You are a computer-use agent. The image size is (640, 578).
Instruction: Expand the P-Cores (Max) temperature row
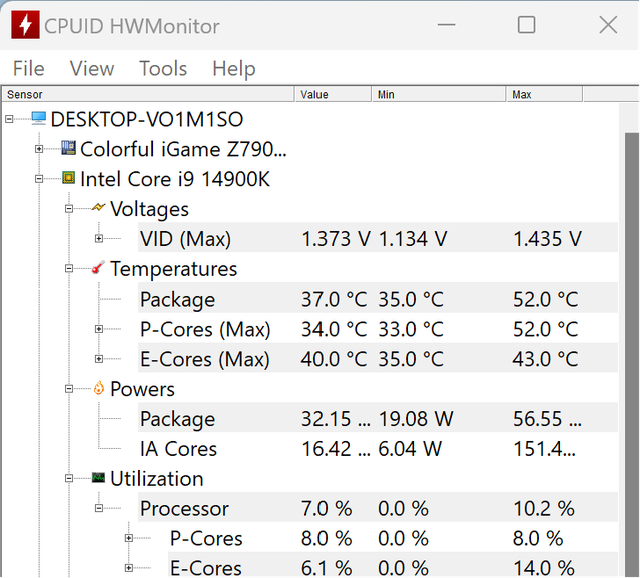(x=99, y=329)
